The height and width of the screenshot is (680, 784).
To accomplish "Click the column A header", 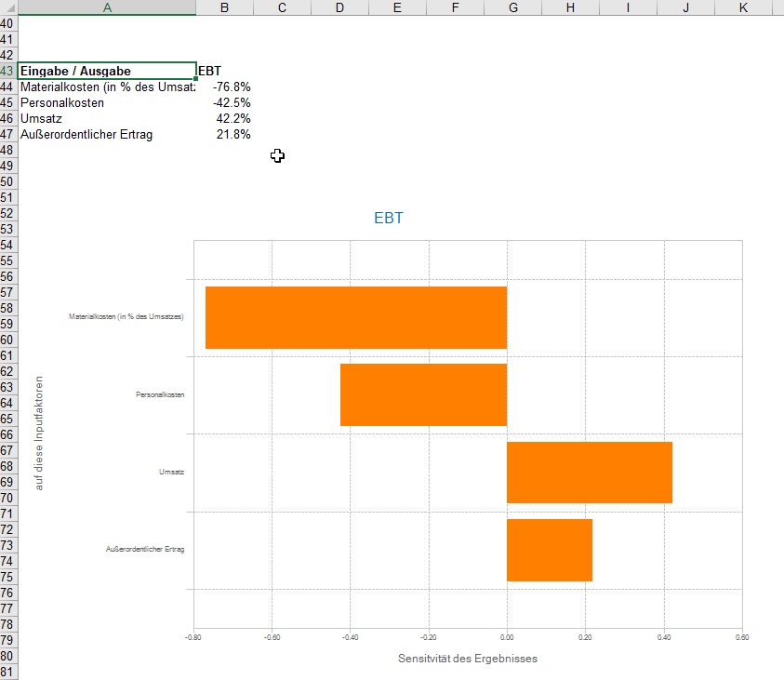I will point(107,7).
